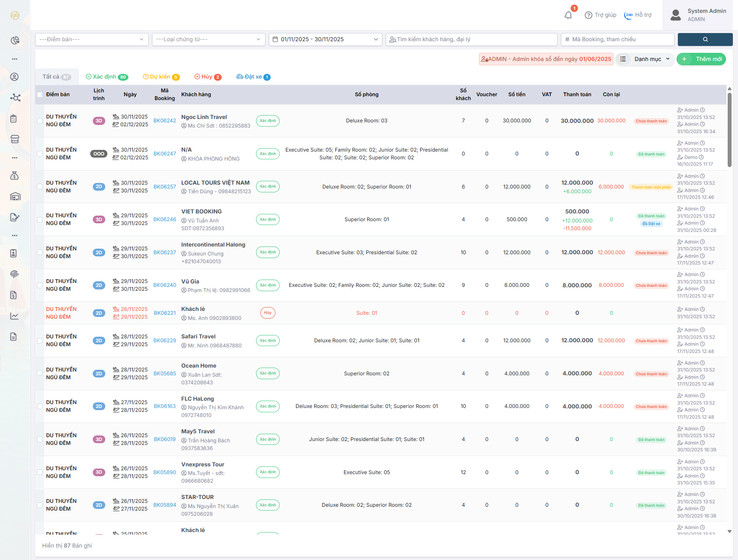Click the search magnifier button
This screenshot has height=560, width=738.
point(705,40)
